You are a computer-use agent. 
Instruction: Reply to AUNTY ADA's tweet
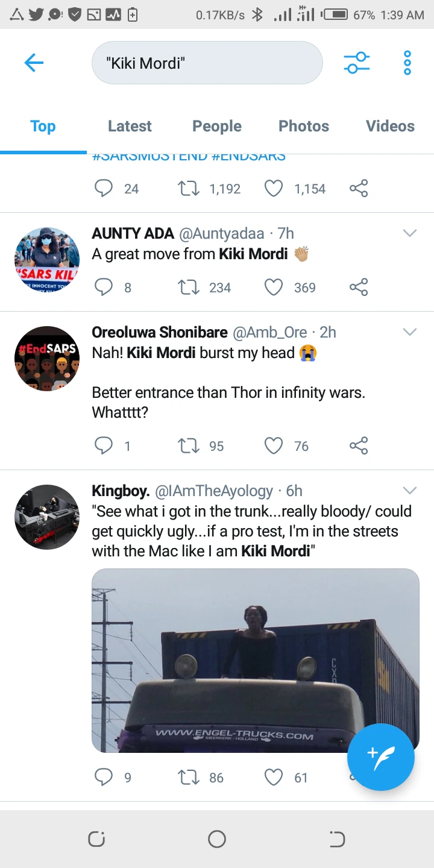(x=104, y=288)
